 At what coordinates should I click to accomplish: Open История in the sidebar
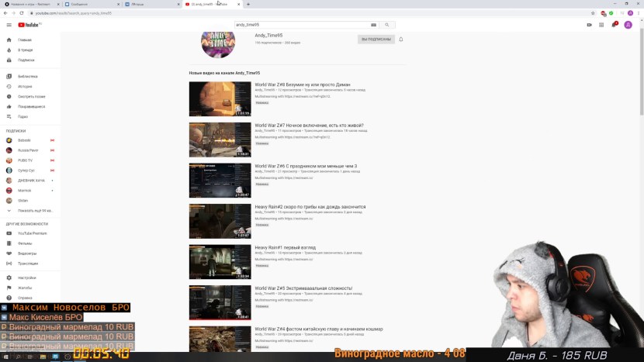[25, 86]
